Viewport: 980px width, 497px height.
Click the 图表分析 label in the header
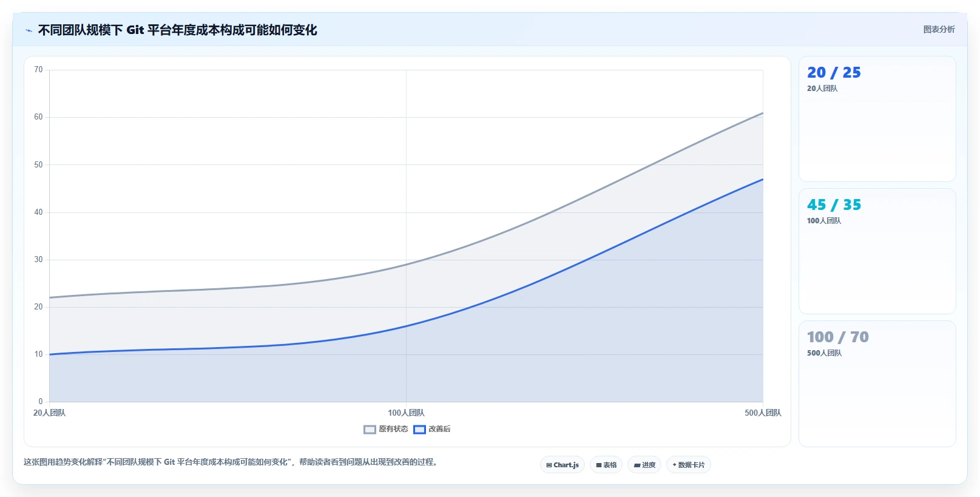click(x=939, y=29)
